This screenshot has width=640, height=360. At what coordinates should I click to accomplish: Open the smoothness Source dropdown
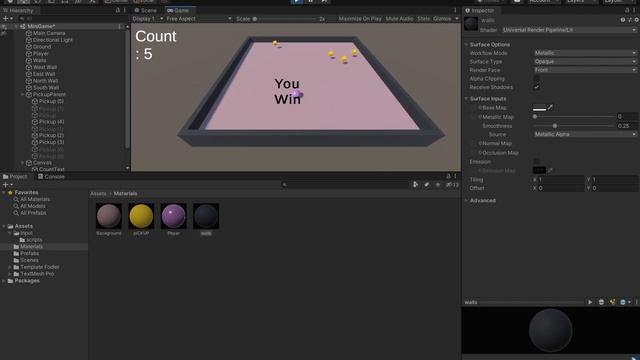tap(585, 134)
